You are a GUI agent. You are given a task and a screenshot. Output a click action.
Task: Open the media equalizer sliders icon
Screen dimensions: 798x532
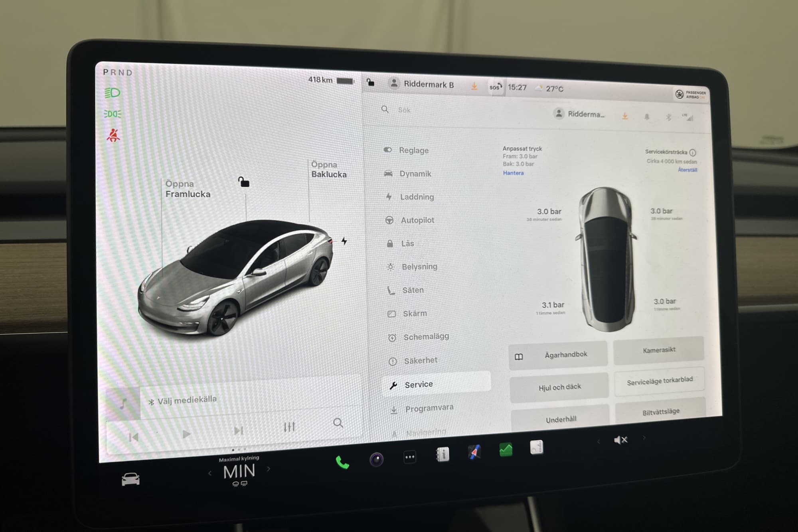289,427
